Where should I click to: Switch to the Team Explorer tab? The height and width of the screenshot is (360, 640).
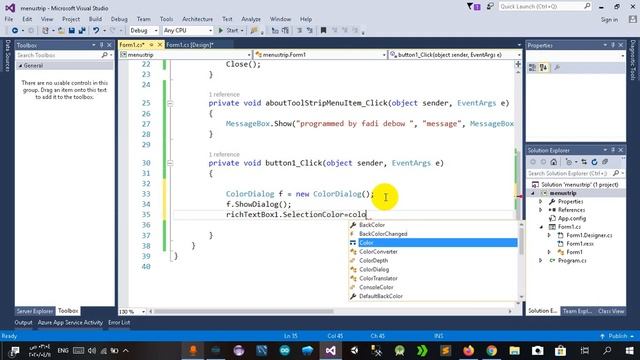[577, 311]
